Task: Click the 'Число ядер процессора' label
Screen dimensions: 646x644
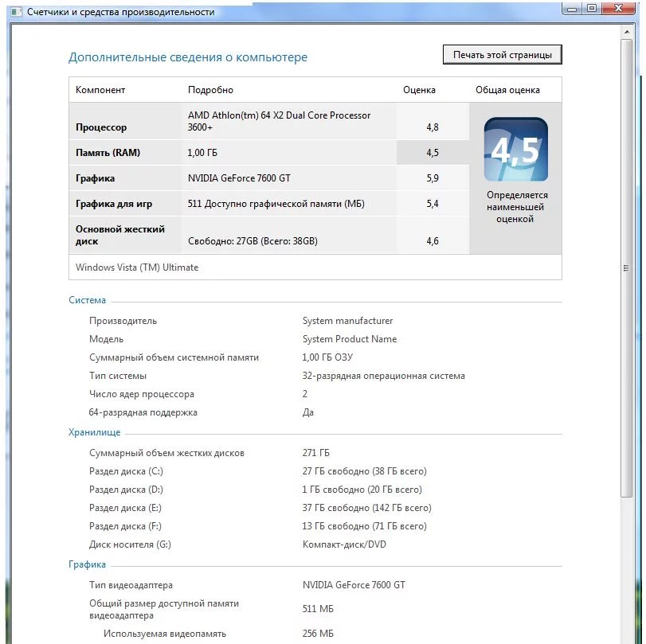Action: [141, 394]
